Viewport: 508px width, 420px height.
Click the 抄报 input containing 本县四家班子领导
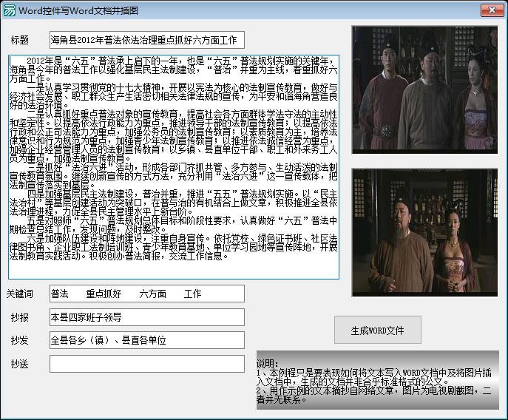[146, 317]
